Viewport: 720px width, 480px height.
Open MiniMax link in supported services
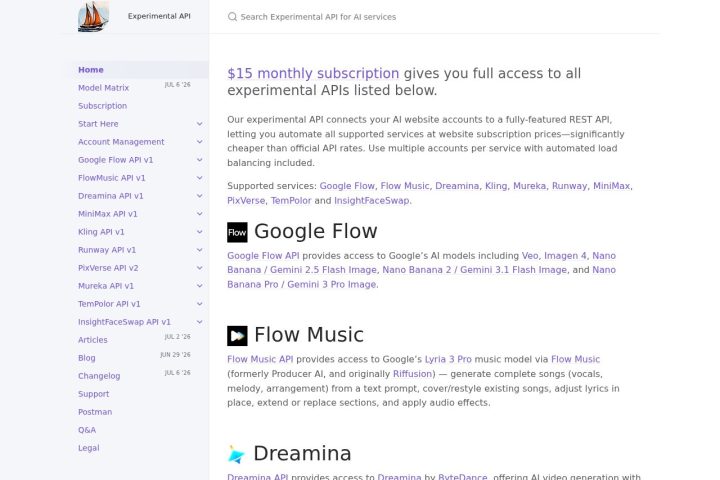(612, 186)
